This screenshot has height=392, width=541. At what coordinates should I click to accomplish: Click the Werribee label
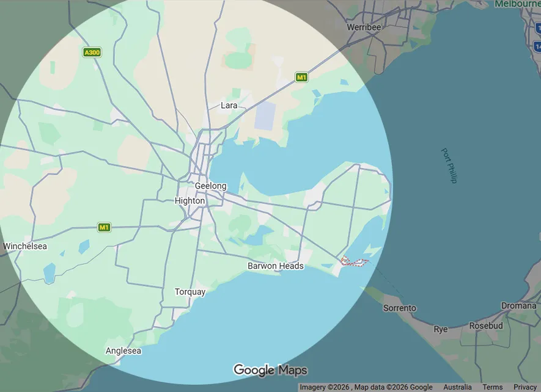point(364,27)
